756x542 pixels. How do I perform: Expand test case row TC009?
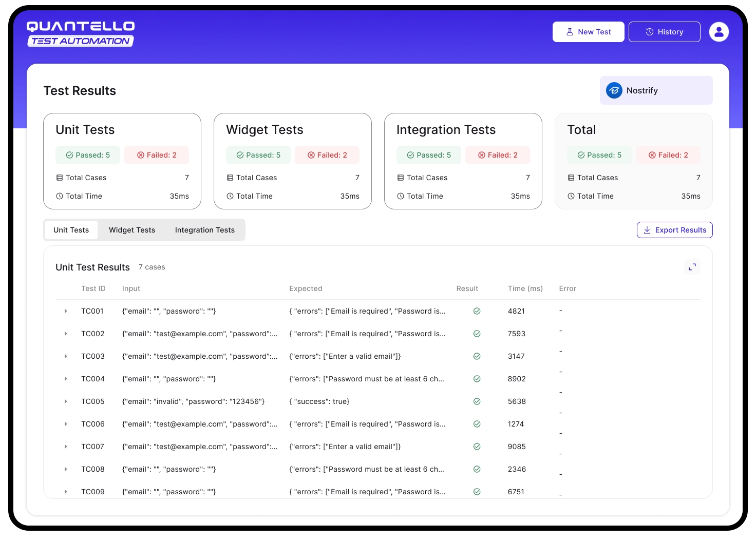[66, 492]
